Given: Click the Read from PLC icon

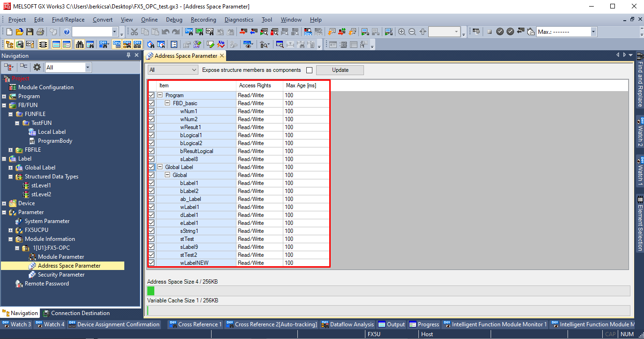Looking at the screenshot, I should click(253, 31).
